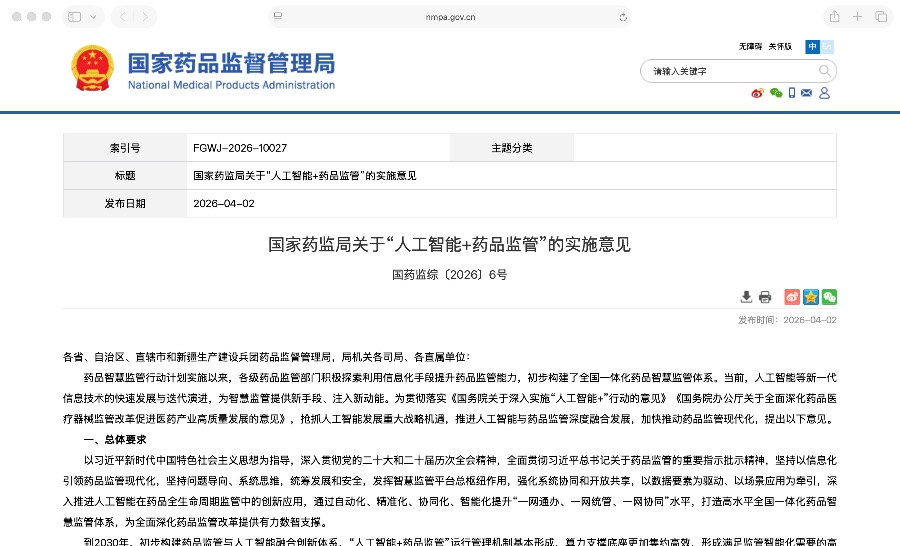Viewport: 900px width, 546px height.
Task: Open the user account icon in the header
Action: [x=824, y=93]
